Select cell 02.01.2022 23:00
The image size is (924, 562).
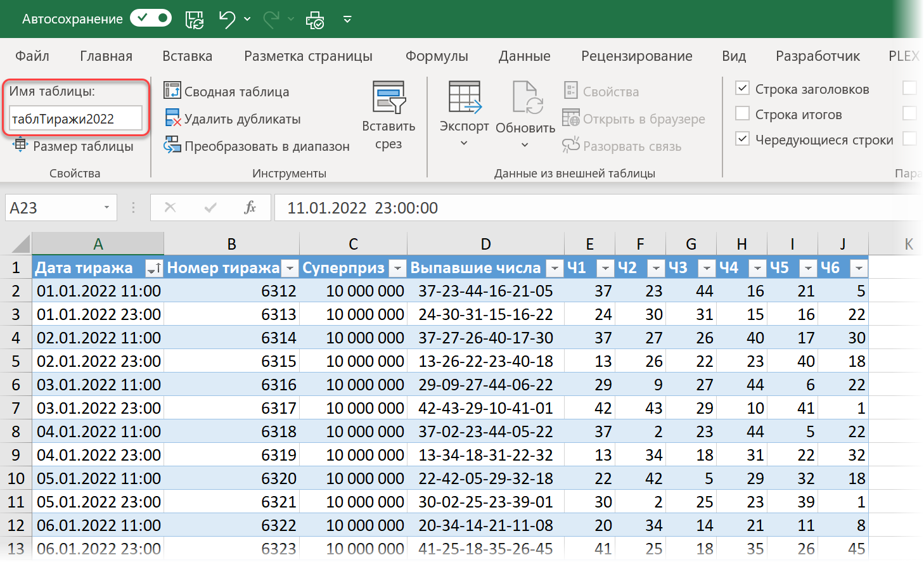pos(98,361)
